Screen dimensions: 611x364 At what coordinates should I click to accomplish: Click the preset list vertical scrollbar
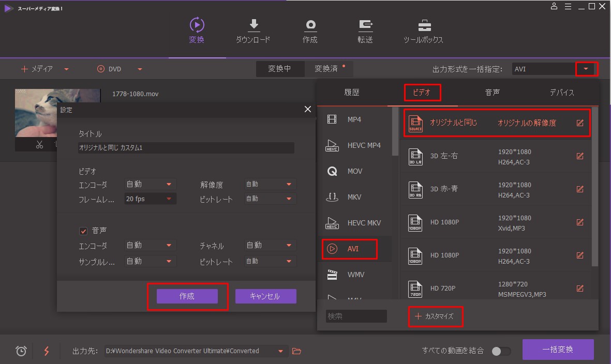595,186
